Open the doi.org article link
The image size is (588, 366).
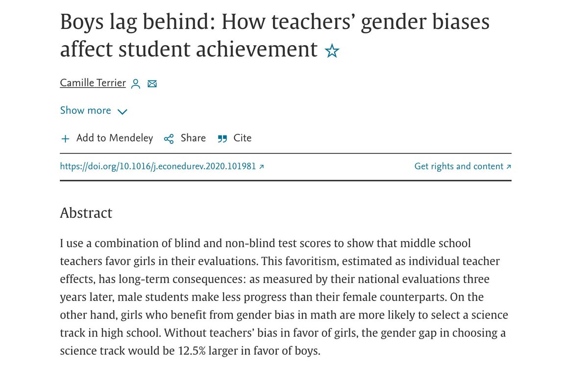[x=158, y=166]
